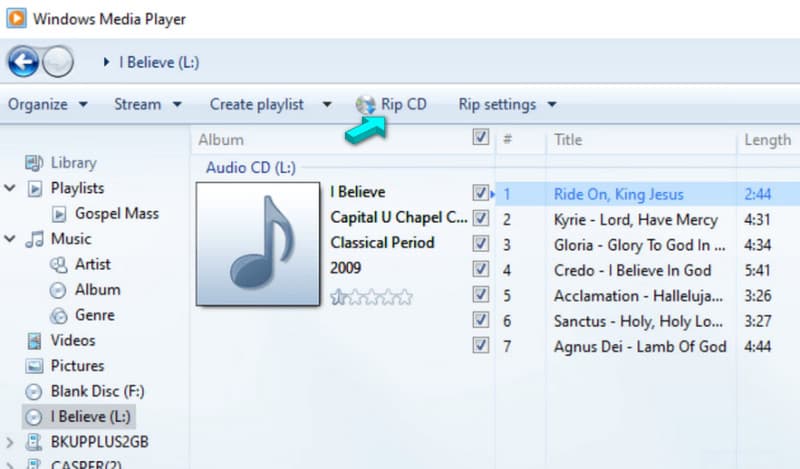This screenshot has width=800, height=469.
Task: Click the Gospel Mass playlist icon
Action: pyautogui.click(x=59, y=214)
